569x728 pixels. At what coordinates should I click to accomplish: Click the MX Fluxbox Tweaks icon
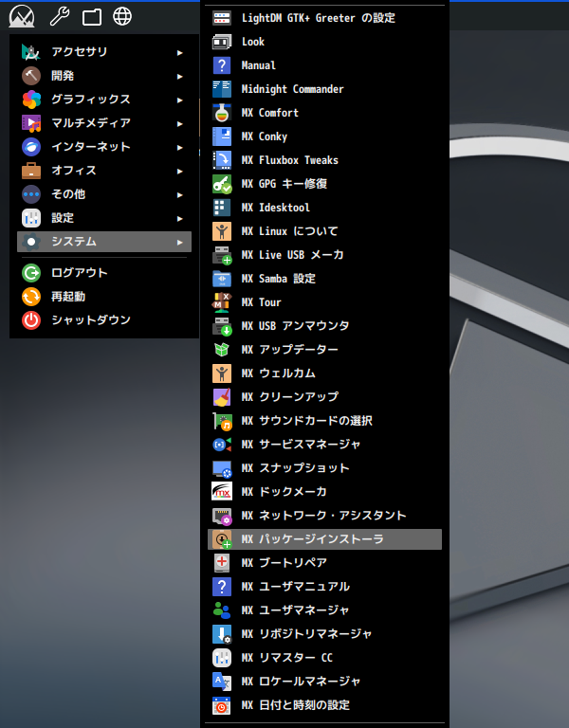[x=222, y=160]
